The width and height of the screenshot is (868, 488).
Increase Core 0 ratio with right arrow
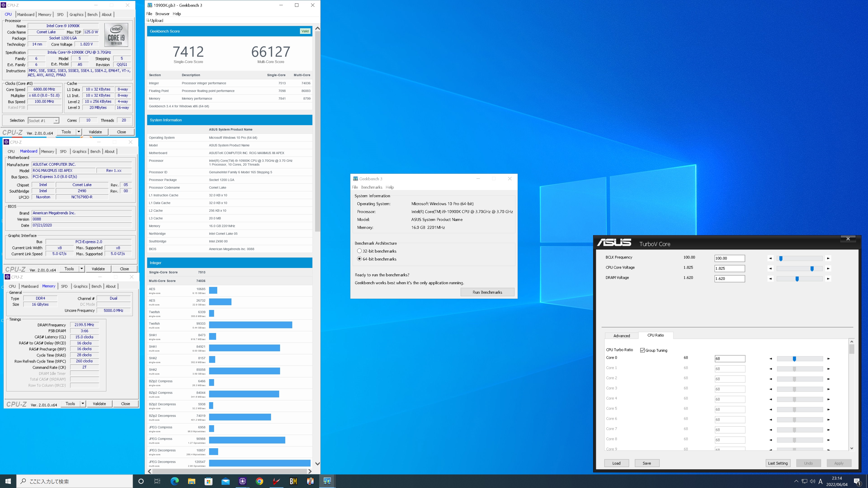tap(829, 359)
